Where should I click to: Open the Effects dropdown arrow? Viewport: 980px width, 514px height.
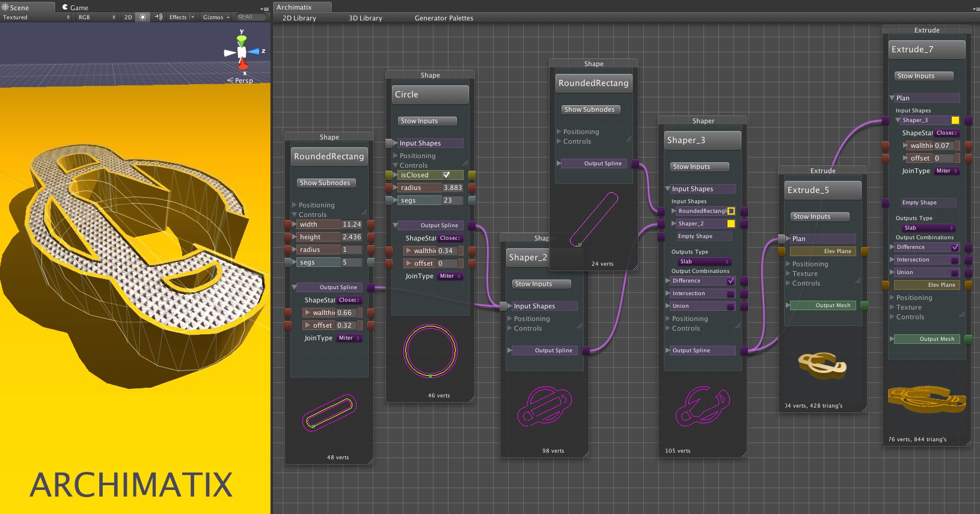click(x=192, y=17)
